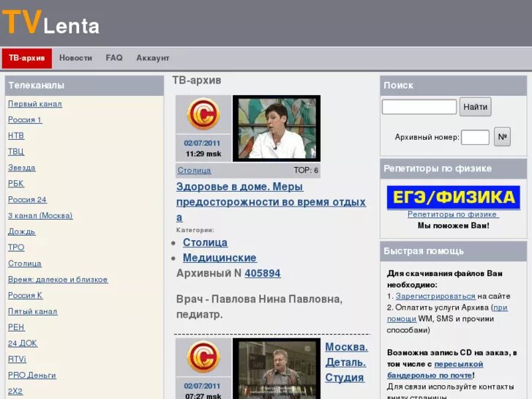Click the ЕГЭ/ФИЗИКА banner

point(453,197)
